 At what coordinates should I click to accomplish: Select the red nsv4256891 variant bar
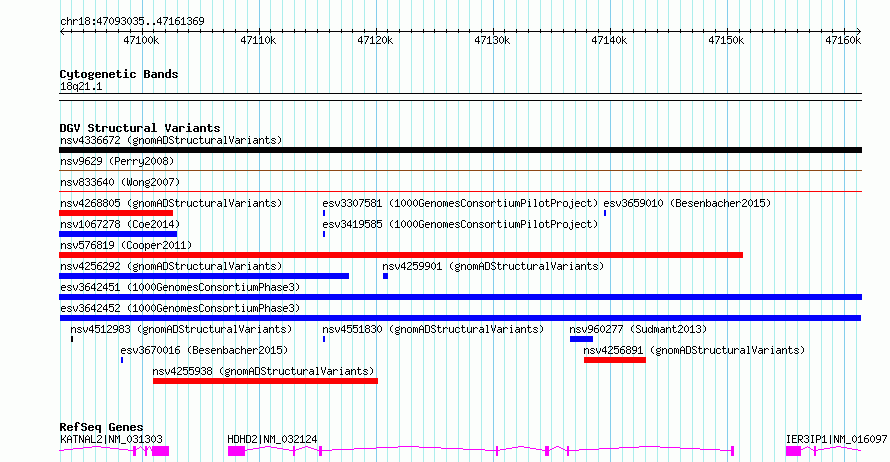tap(615, 360)
